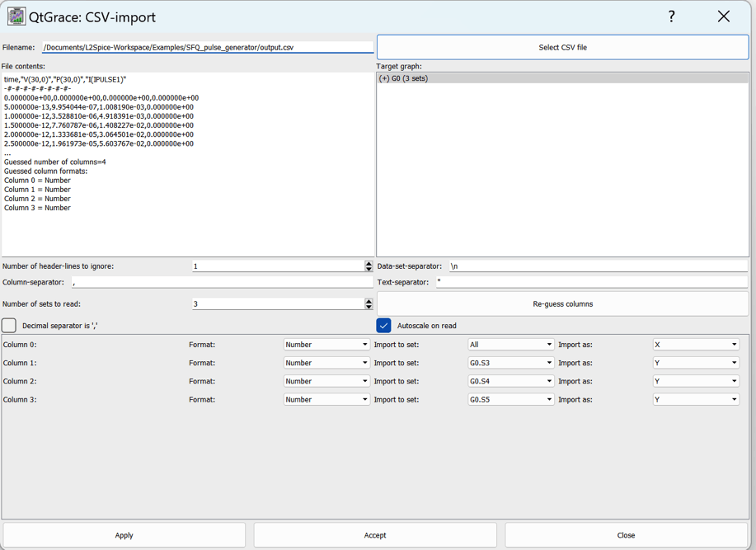The image size is (756, 550).
Task: Click the Column-separator input field
Action: 223,283
